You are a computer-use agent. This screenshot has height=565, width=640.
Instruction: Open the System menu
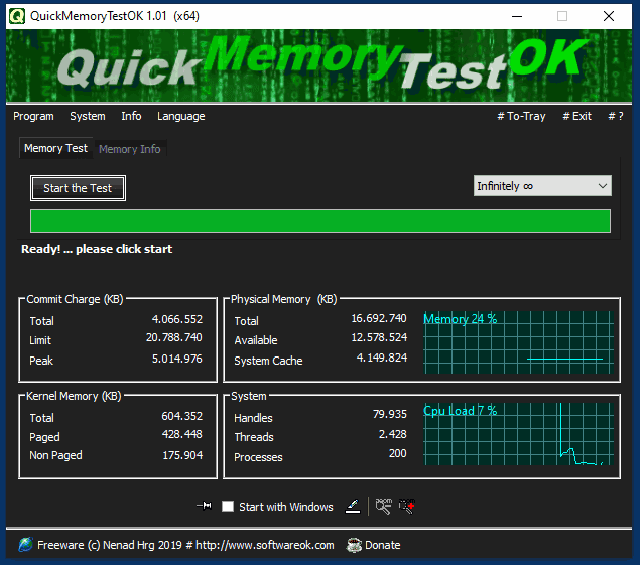tap(88, 116)
